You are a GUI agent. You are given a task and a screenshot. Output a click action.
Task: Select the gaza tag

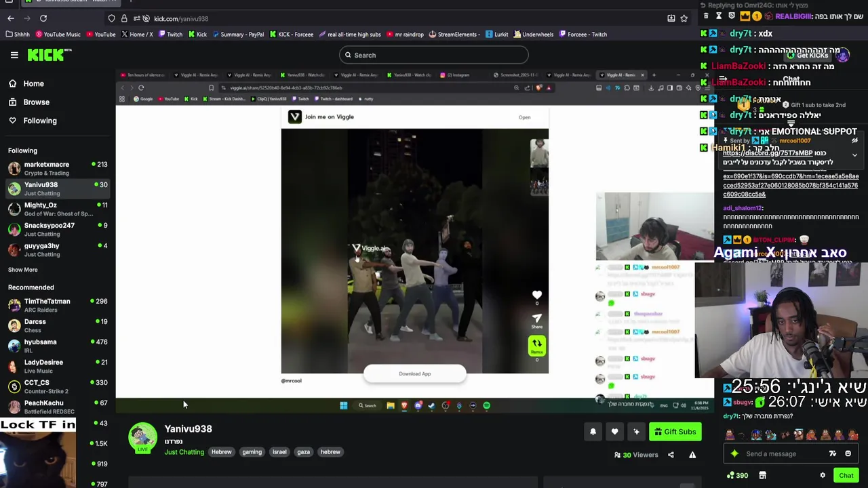coord(303,452)
